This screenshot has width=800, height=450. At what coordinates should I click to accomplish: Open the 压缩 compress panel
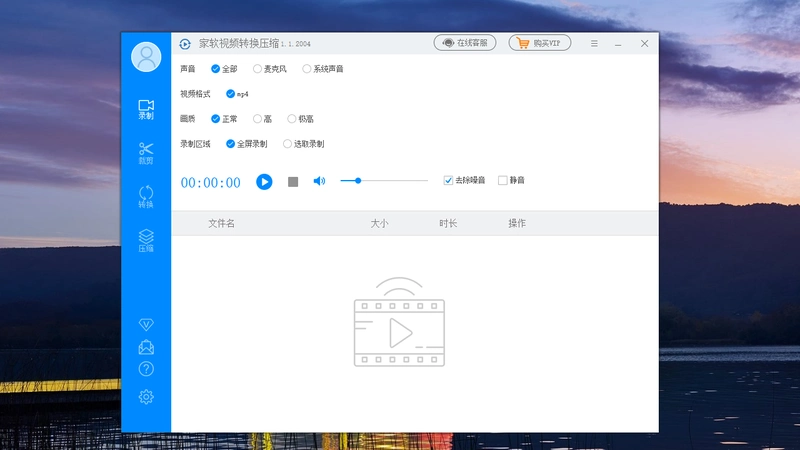point(146,240)
